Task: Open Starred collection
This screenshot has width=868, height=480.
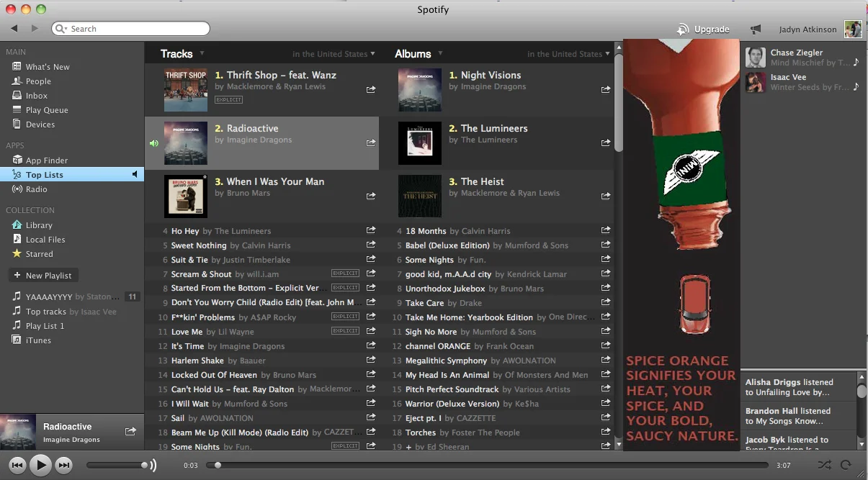Action: coord(39,254)
